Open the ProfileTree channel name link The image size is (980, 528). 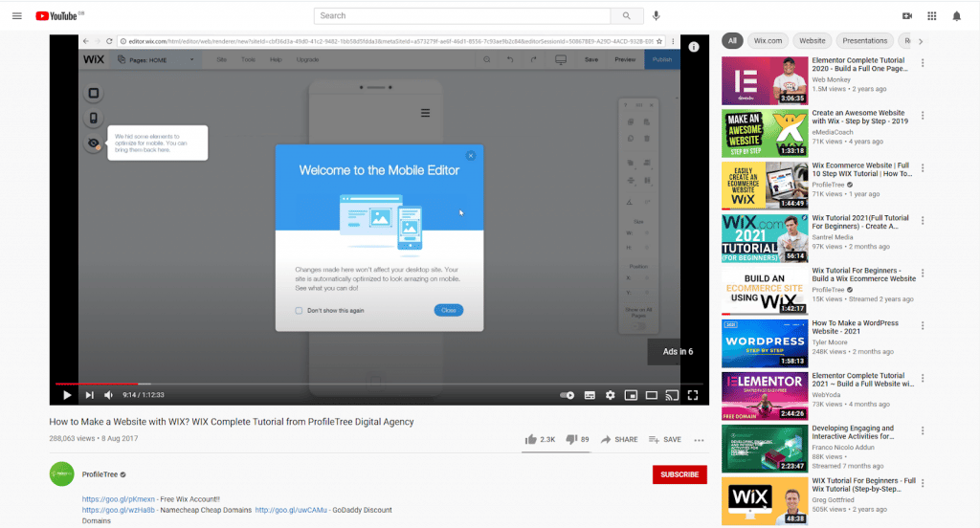(x=100, y=474)
